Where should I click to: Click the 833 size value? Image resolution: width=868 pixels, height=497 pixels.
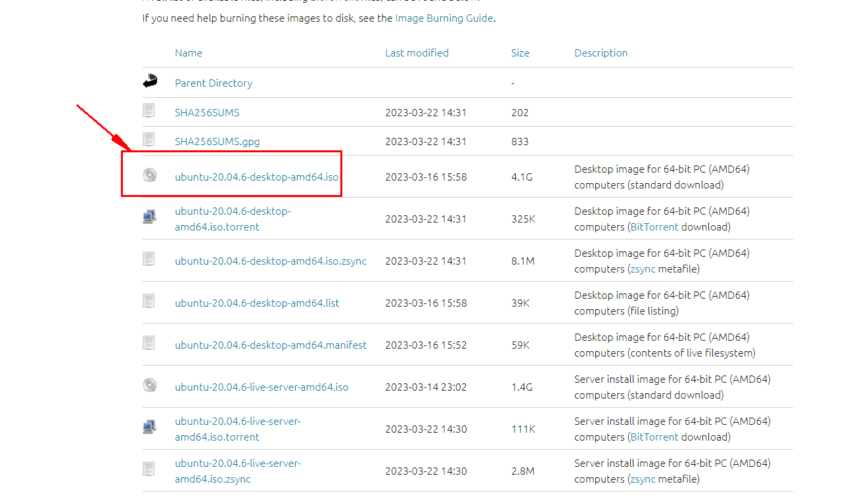[x=520, y=141]
